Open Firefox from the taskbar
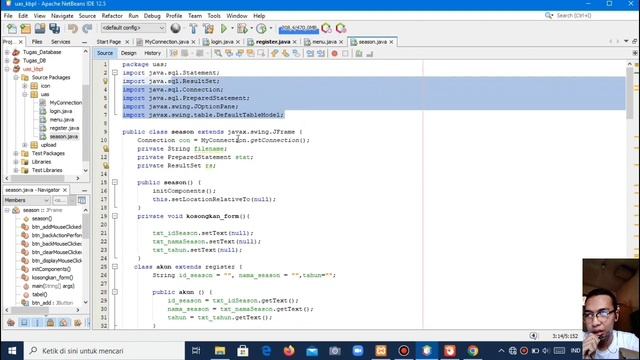The image size is (640, 360). (289, 351)
